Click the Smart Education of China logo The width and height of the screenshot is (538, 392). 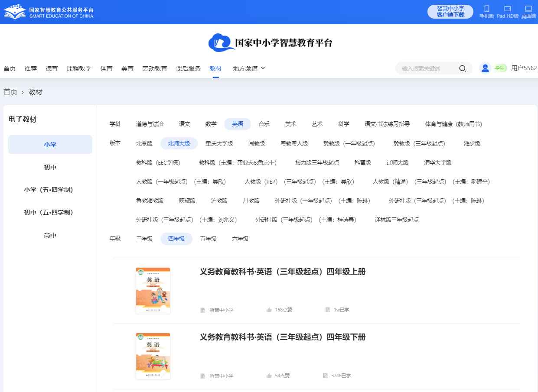point(48,12)
